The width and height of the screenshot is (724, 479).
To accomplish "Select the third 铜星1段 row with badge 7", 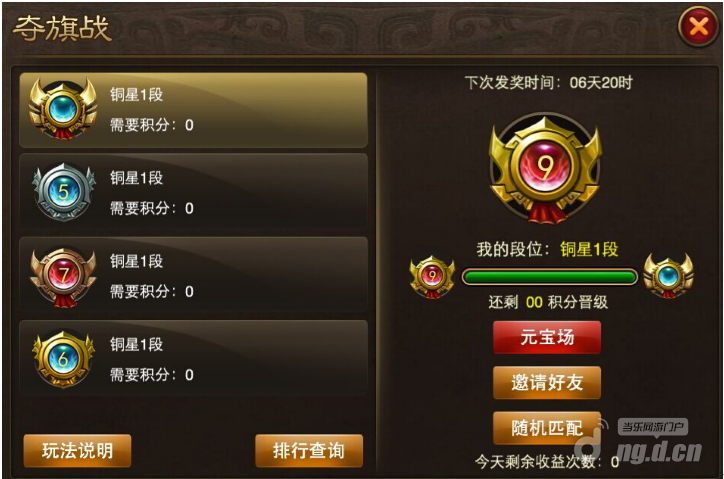I will 193,275.
